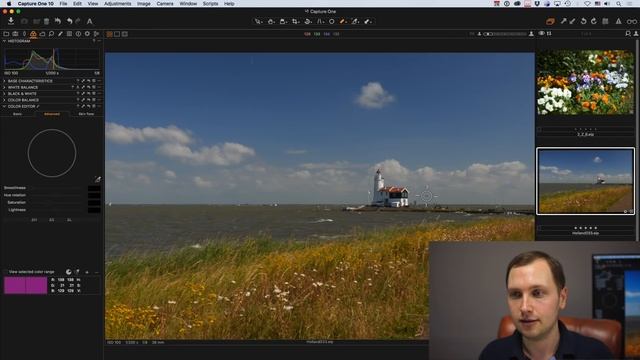Screen dimensions: 640x360
Task: Enable View selected color range checkbox
Action: pyautogui.click(x=5, y=272)
